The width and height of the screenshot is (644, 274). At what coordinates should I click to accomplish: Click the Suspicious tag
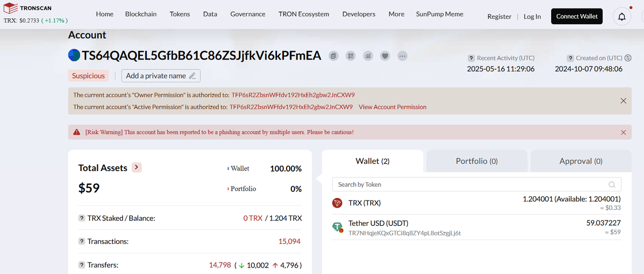[x=89, y=76]
